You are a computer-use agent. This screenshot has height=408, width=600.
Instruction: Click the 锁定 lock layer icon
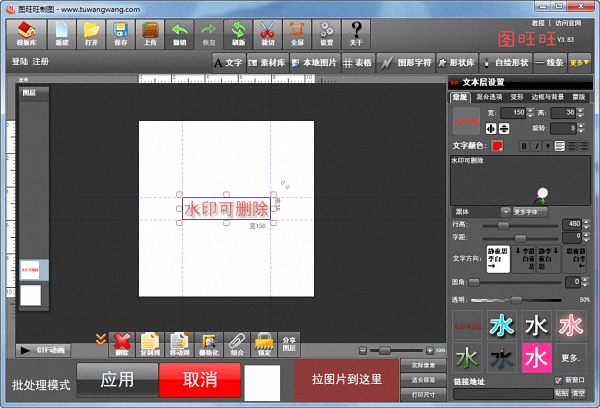264,343
